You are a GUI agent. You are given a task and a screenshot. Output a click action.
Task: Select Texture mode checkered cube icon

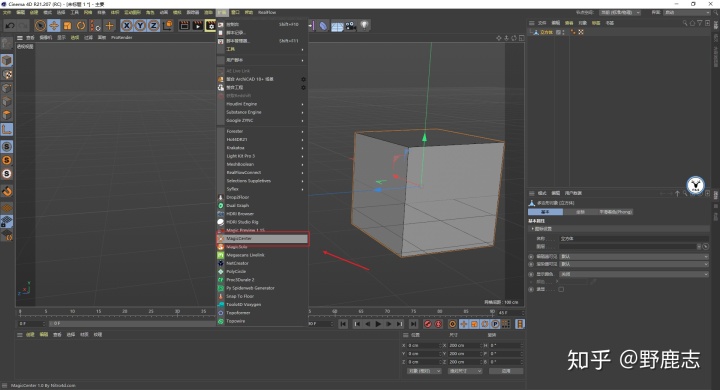click(7, 74)
